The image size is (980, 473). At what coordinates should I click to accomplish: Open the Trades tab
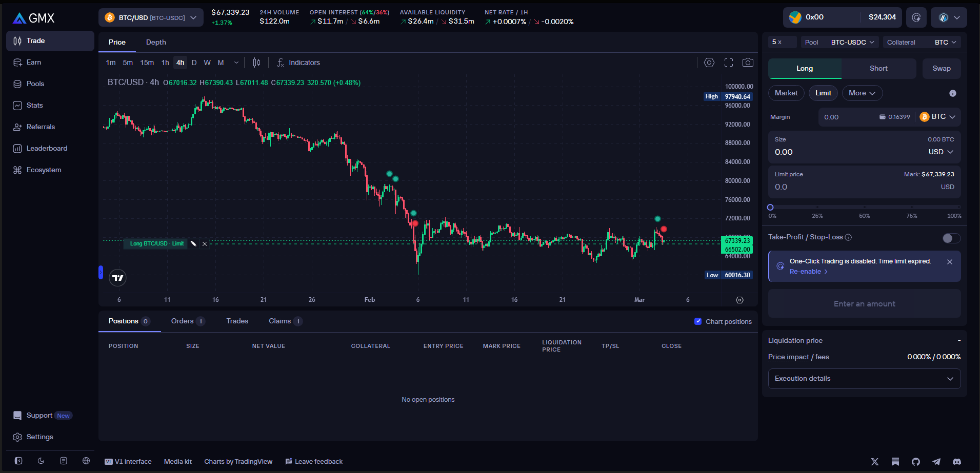pyautogui.click(x=237, y=321)
